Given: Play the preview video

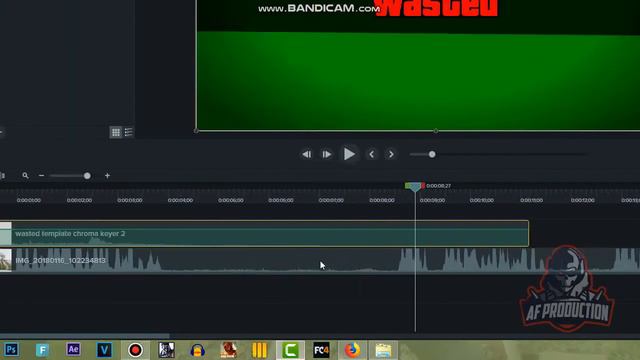Looking at the screenshot, I should (349, 154).
